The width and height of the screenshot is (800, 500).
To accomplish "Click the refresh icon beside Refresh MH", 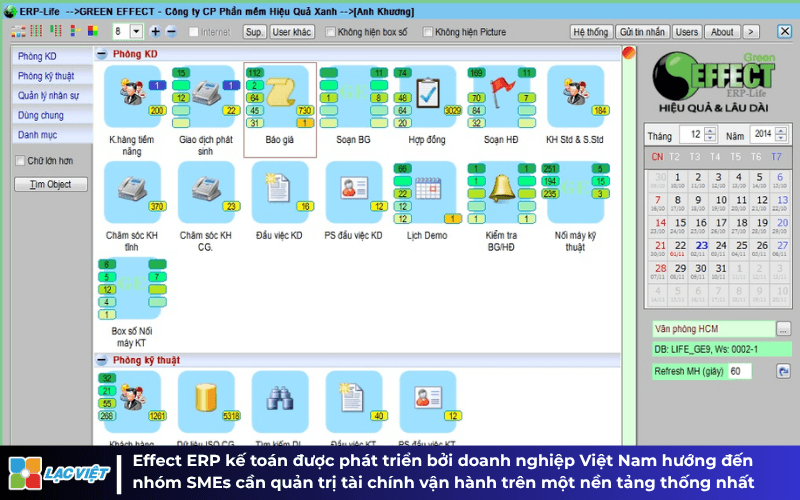I will [783, 371].
